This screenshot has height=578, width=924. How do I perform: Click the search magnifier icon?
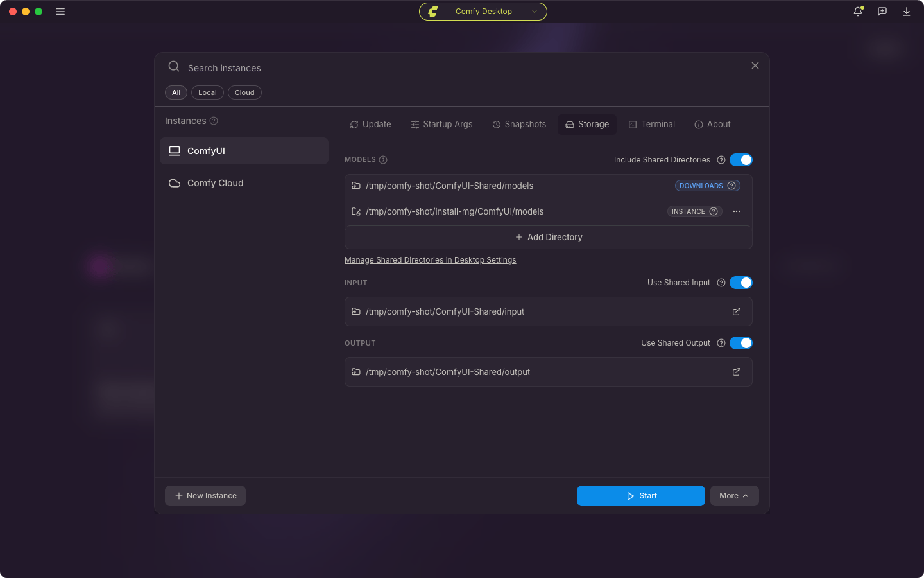tap(174, 66)
